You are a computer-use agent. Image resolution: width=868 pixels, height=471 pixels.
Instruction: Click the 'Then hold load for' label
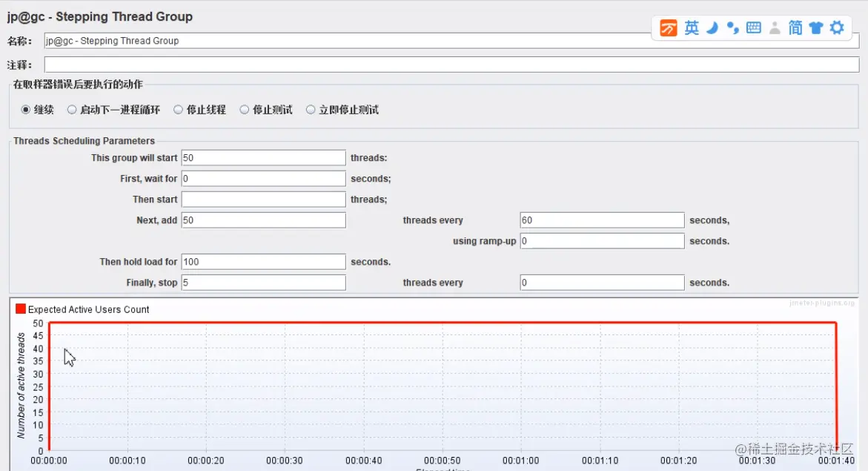pyautogui.click(x=139, y=262)
